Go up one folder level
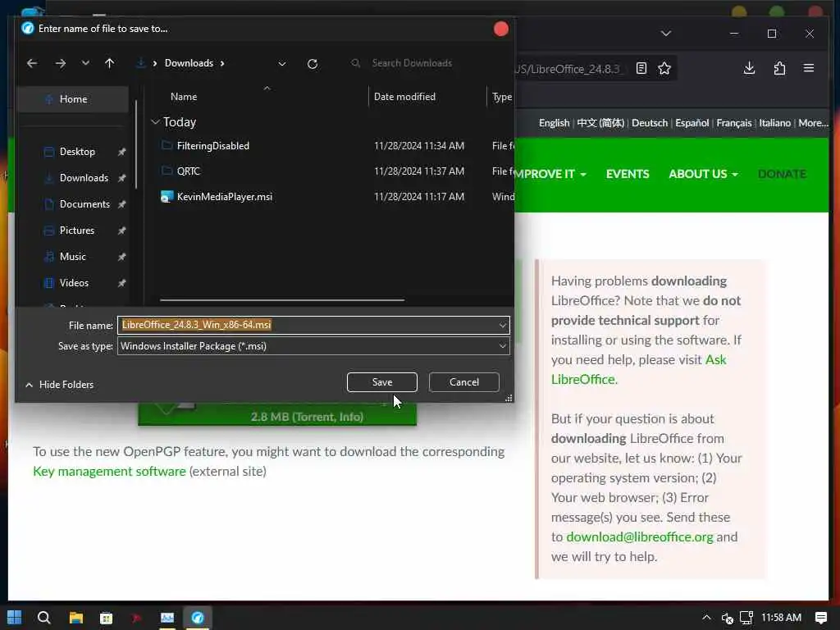The width and height of the screenshot is (840, 630). pos(109,63)
